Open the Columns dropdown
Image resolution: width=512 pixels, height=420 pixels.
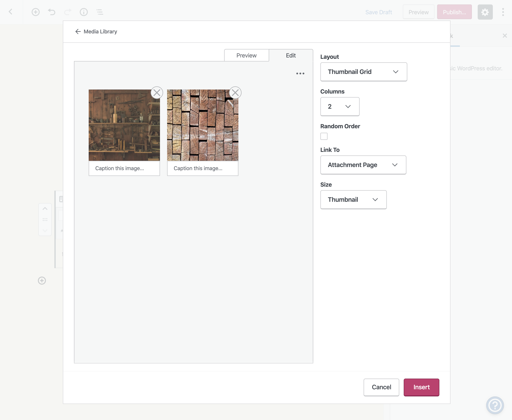340,107
